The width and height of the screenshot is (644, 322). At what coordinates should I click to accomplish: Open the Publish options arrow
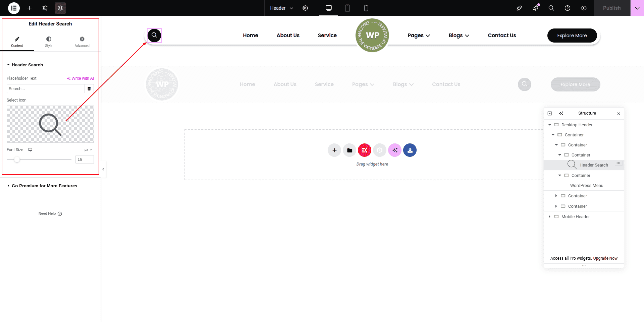coord(637,8)
